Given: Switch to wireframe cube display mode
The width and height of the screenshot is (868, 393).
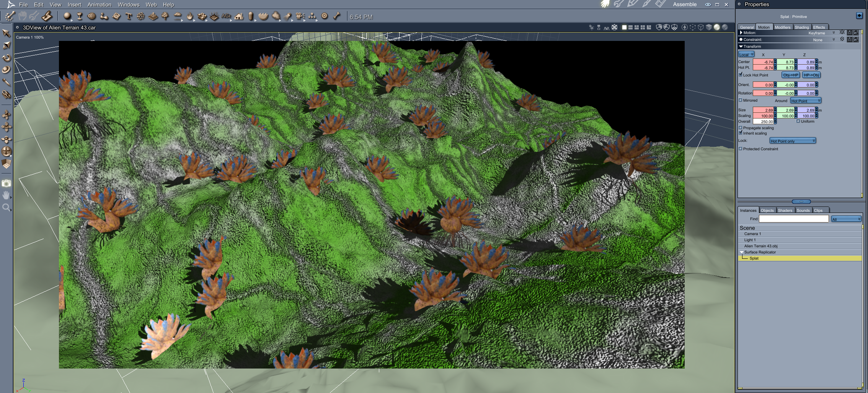Looking at the screenshot, I should click(701, 28).
